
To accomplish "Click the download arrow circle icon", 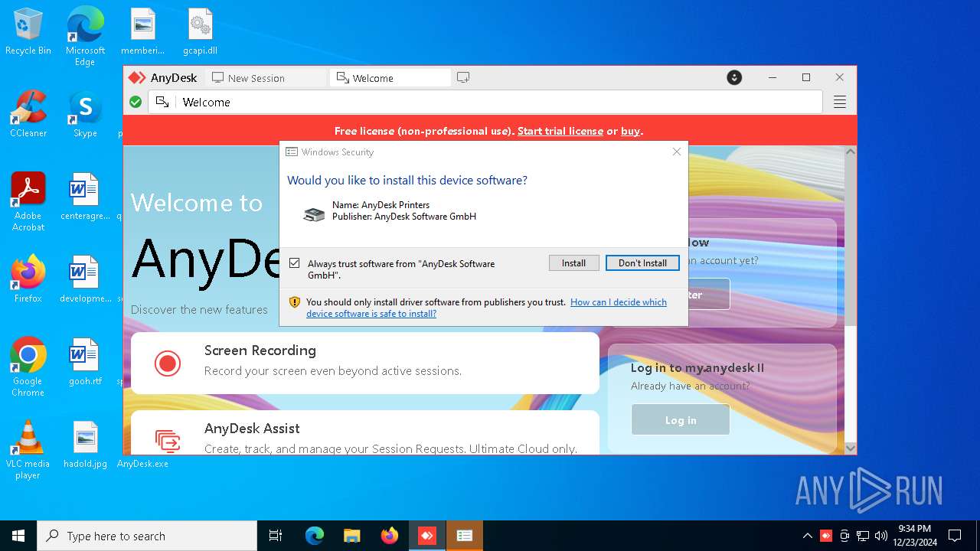I will pyautogui.click(x=734, y=77).
